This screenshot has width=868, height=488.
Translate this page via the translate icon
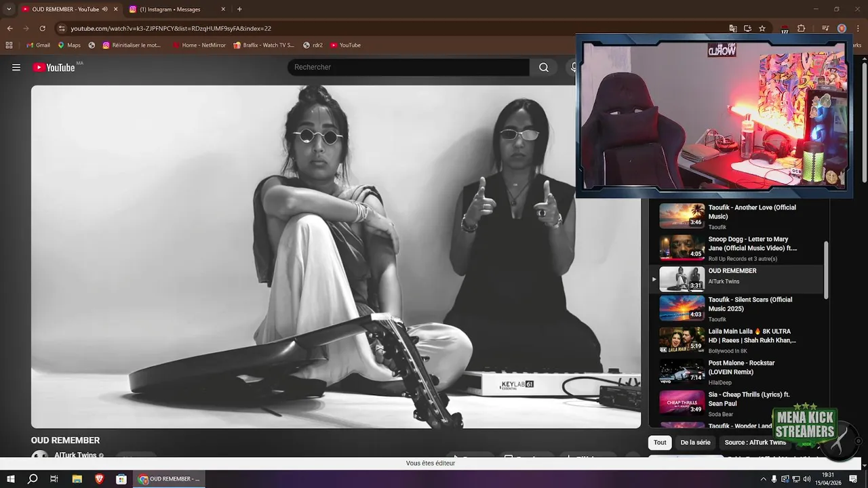pyautogui.click(x=733, y=28)
